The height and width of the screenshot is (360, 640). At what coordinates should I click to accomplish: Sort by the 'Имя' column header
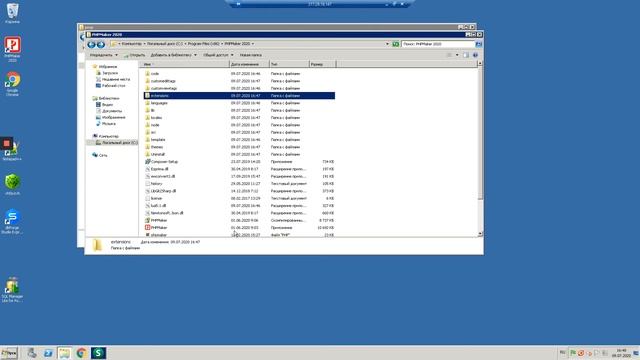pyautogui.click(x=184, y=64)
